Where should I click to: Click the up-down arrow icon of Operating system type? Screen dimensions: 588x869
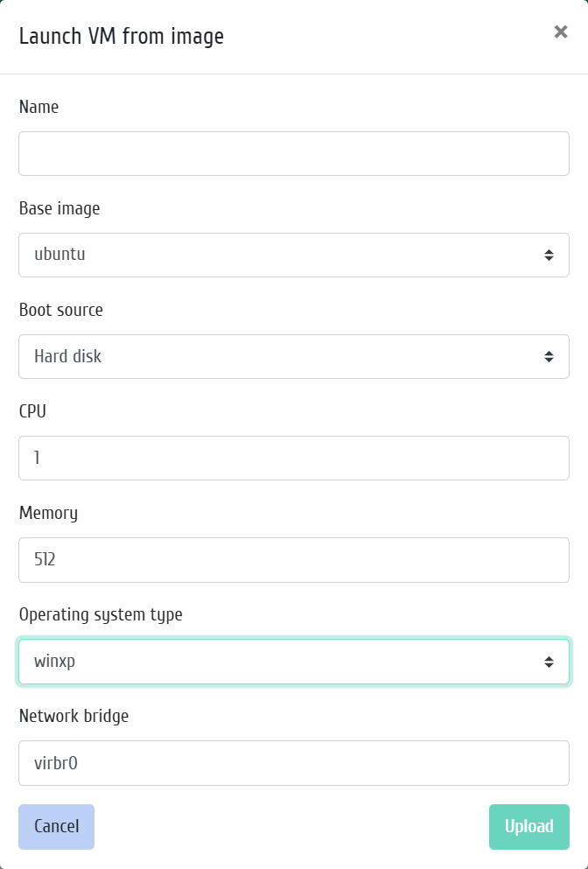(549, 662)
